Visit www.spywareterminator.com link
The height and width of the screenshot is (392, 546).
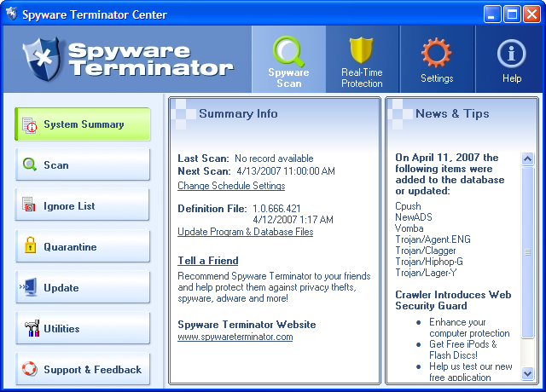click(235, 337)
